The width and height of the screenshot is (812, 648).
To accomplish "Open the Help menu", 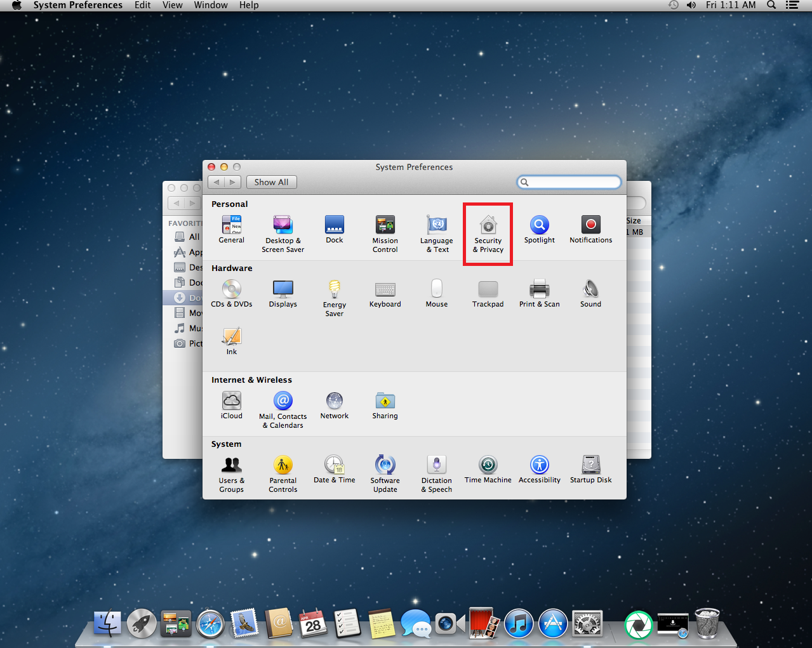I will 249,5.
